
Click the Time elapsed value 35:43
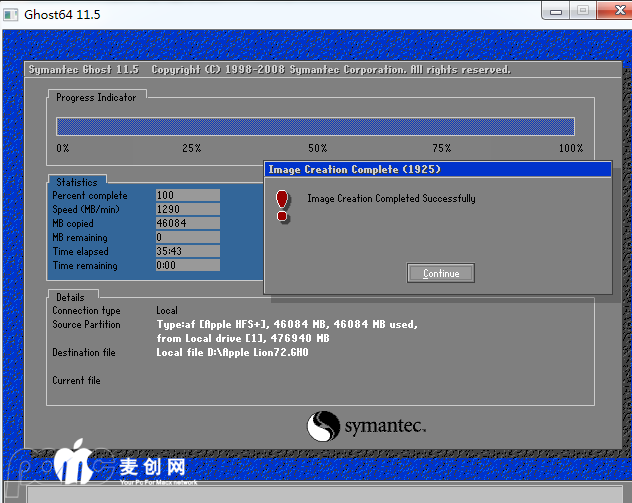click(x=187, y=252)
